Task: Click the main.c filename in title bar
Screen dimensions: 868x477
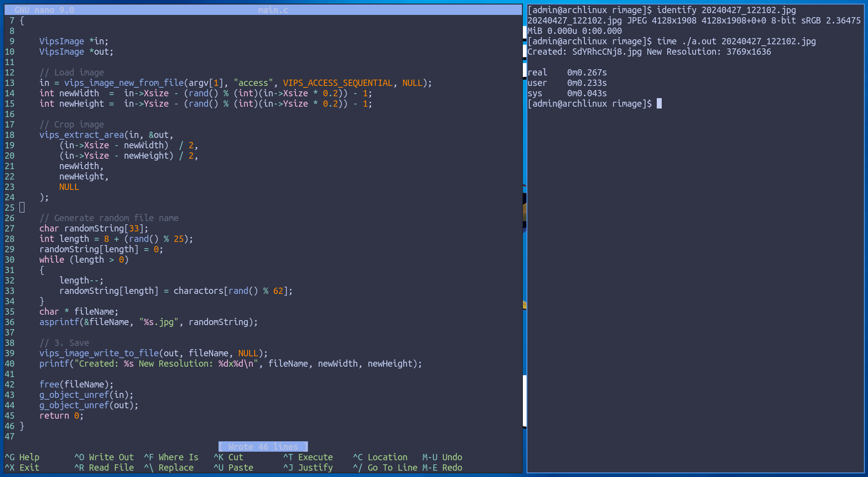Action: tap(273, 10)
